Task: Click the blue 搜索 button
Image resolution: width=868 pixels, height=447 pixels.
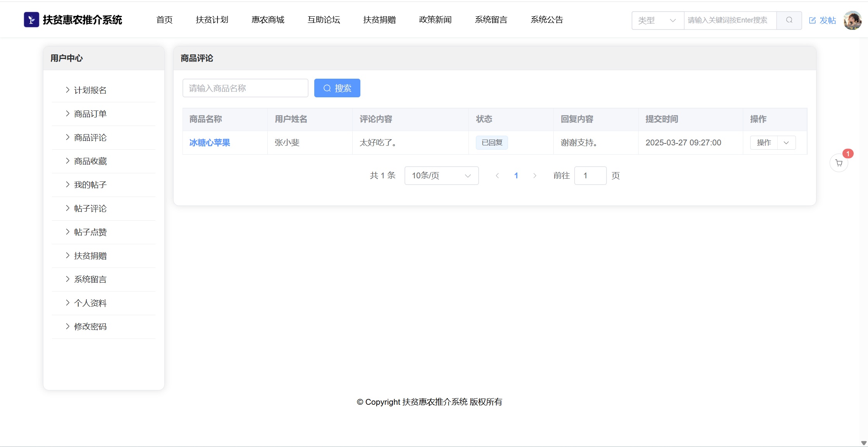Action: coord(337,88)
